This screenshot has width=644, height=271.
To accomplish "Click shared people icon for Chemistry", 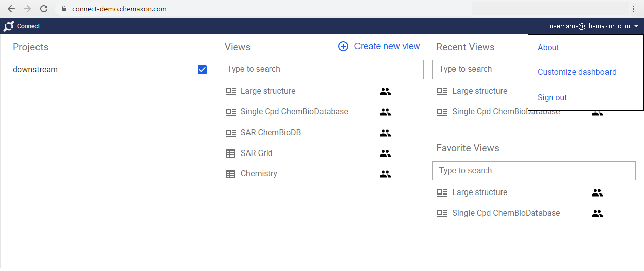I will coord(385,174).
